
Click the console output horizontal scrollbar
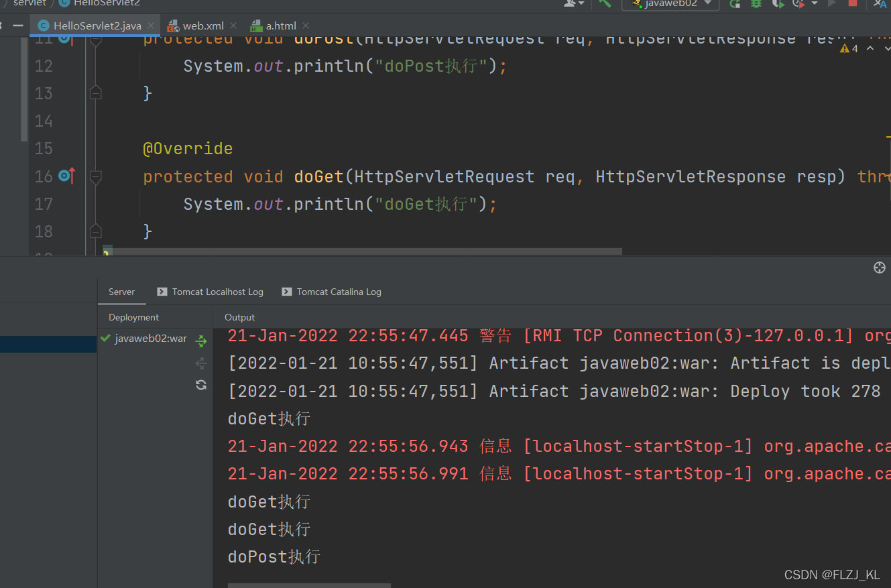(309, 585)
